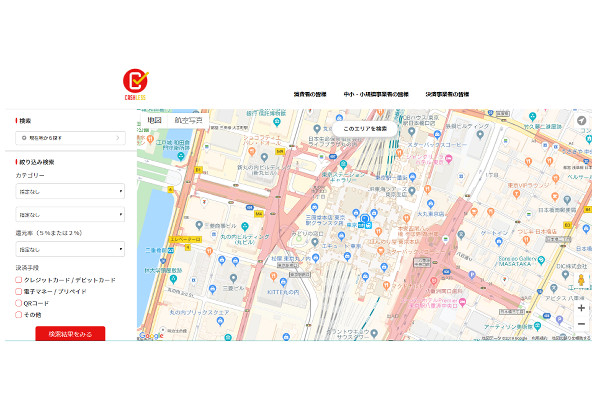The image size is (600, 400).
Task: Click the KITTE丸の内 label text
Action: click(x=283, y=292)
